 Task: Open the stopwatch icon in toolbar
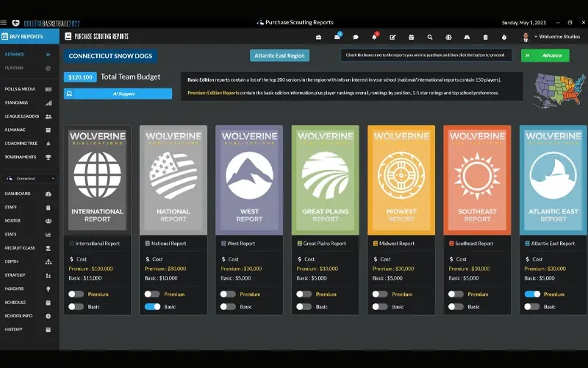coord(504,37)
